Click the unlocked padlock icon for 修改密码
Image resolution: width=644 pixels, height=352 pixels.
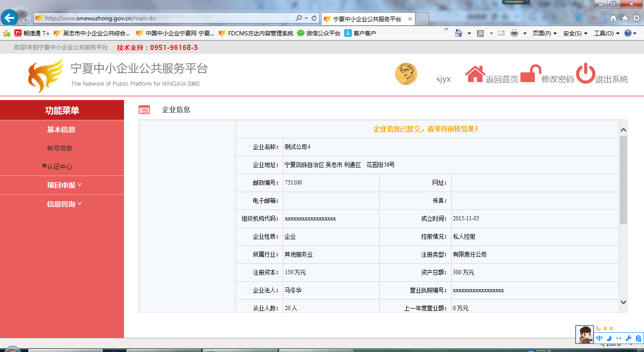coord(530,74)
